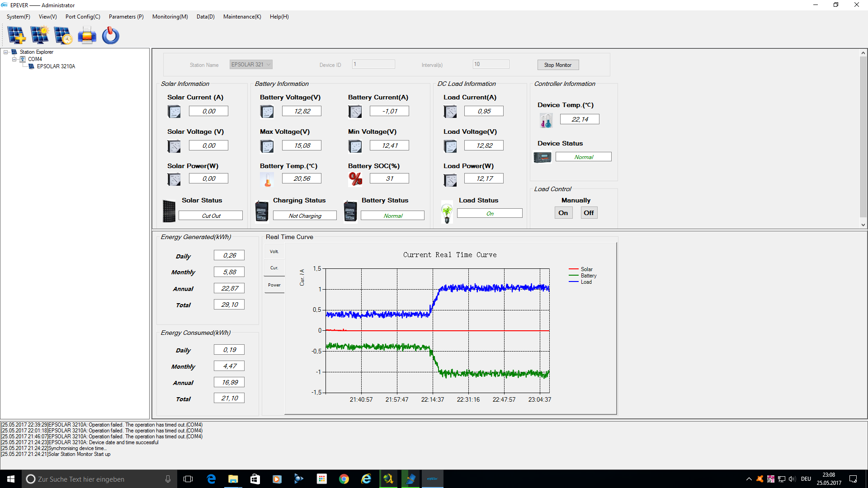Click the solar panel with sun icon
Screen dimensions: 868x488
(x=40, y=35)
